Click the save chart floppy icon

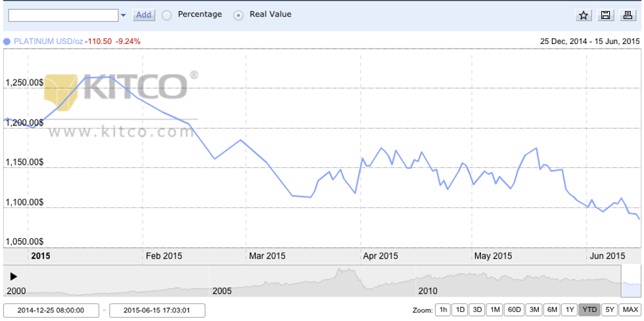point(605,15)
